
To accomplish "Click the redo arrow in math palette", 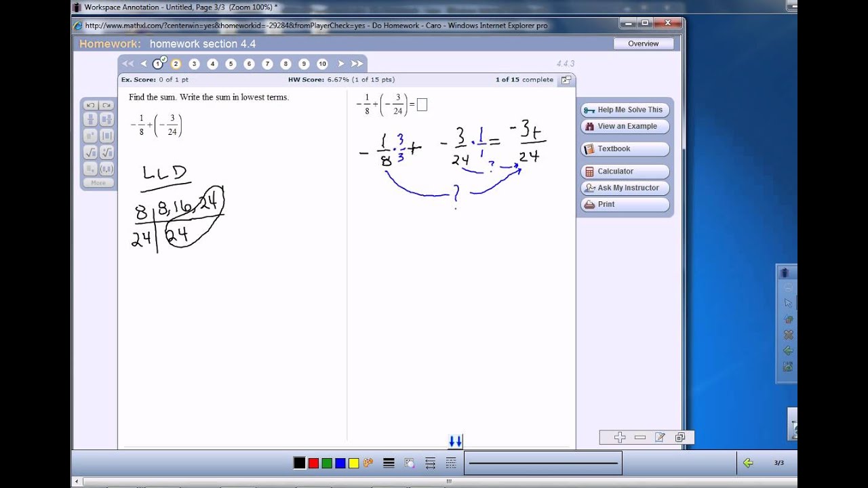I will (106, 105).
